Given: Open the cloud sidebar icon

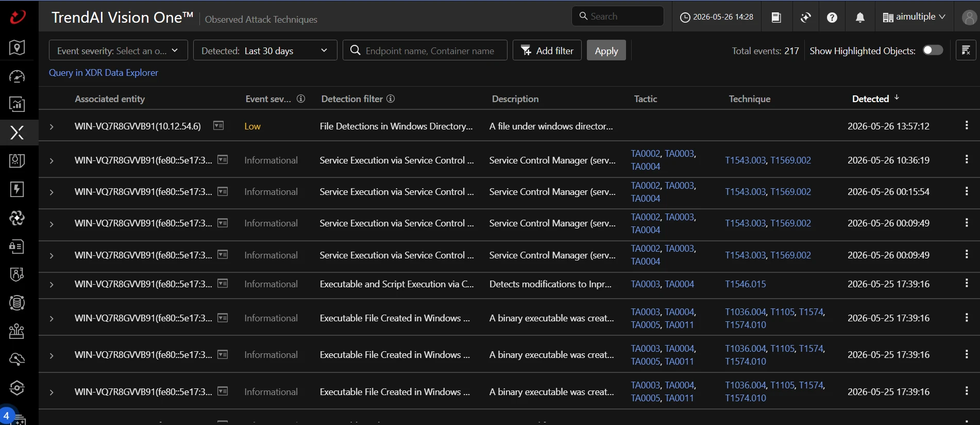Looking at the screenshot, I should [x=17, y=359].
